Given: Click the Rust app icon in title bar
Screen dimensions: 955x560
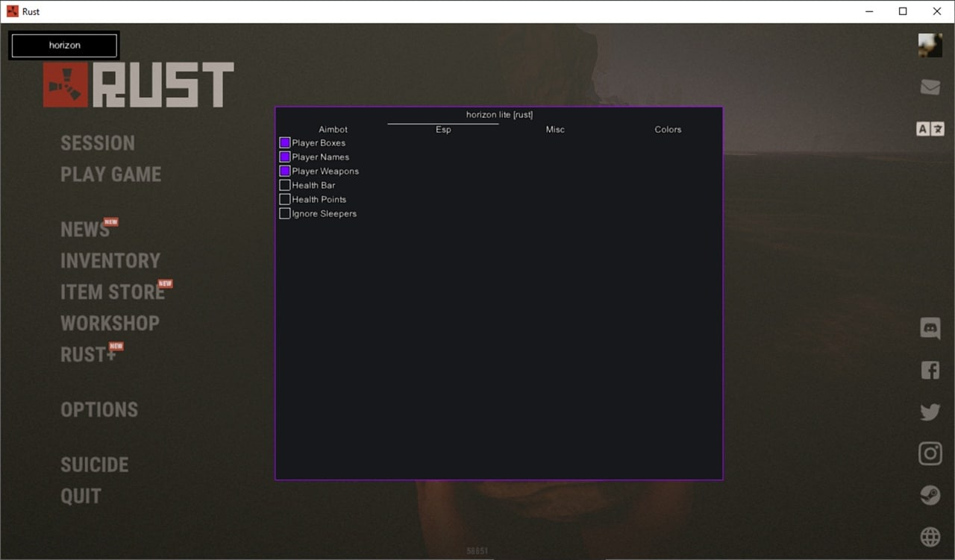Looking at the screenshot, I should pyautogui.click(x=13, y=11).
